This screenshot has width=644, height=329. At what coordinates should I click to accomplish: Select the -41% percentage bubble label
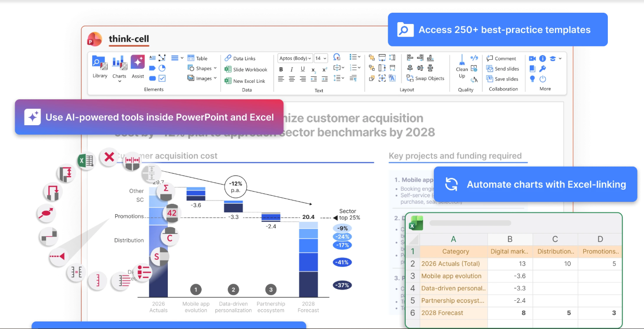[342, 262]
